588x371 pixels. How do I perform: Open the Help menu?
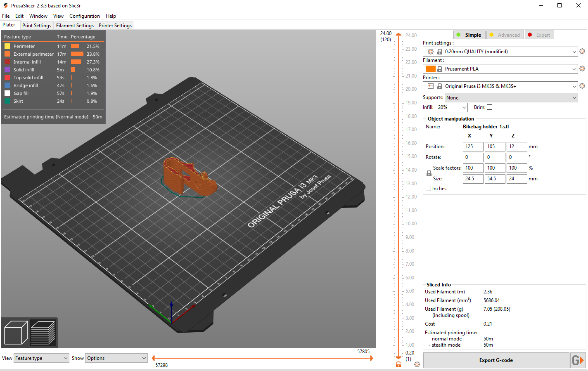tap(111, 16)
